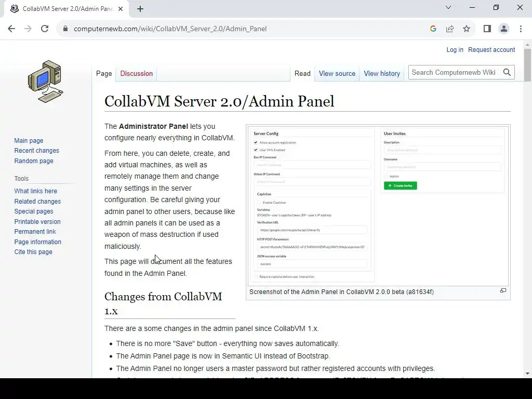Reload the current page

coord(45,29)
